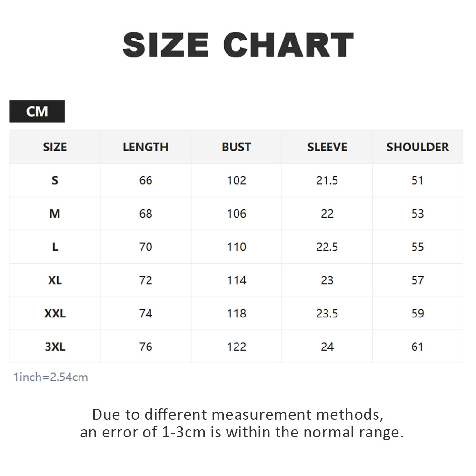Select the SHOULDER column header
This screenshot has width=476, height=476.
coord(417,147)
